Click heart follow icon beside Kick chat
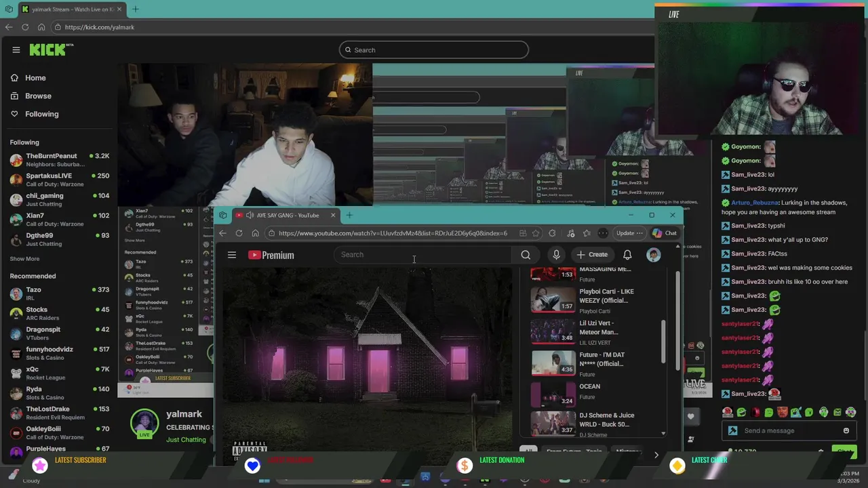Screen dimensions: 868x488 (x=691, y=416)
